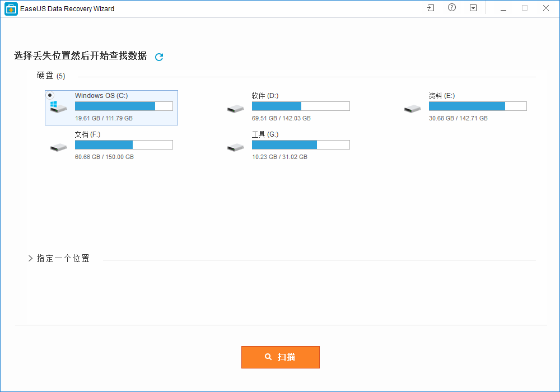Viewport: 560px width, 392px height.
Task: Open the help question mark icon
Action: coord(452,8)
